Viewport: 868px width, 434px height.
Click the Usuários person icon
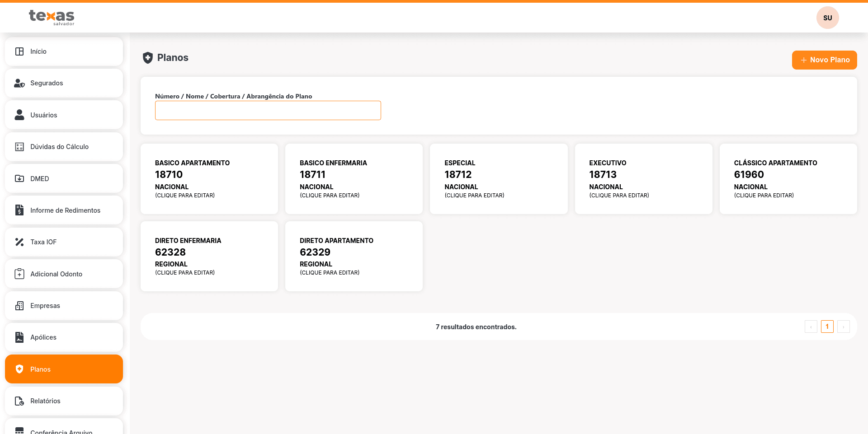click(x=19, y=115)
